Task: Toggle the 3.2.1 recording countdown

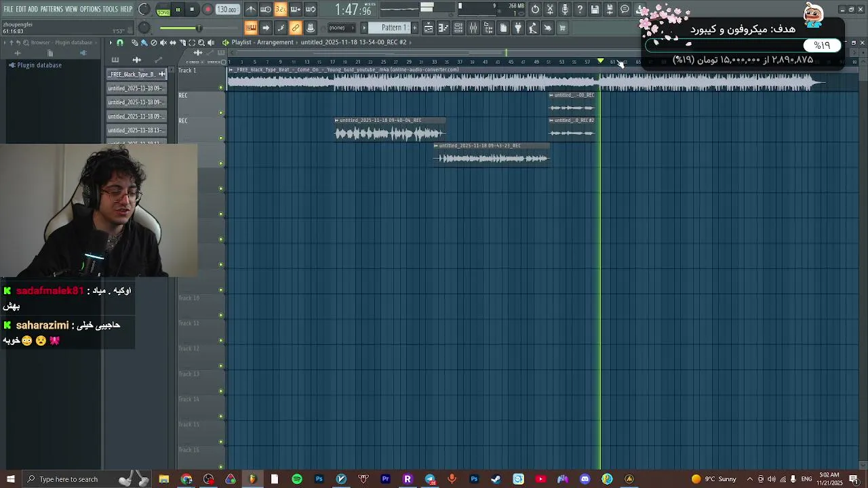Action: 281,9
